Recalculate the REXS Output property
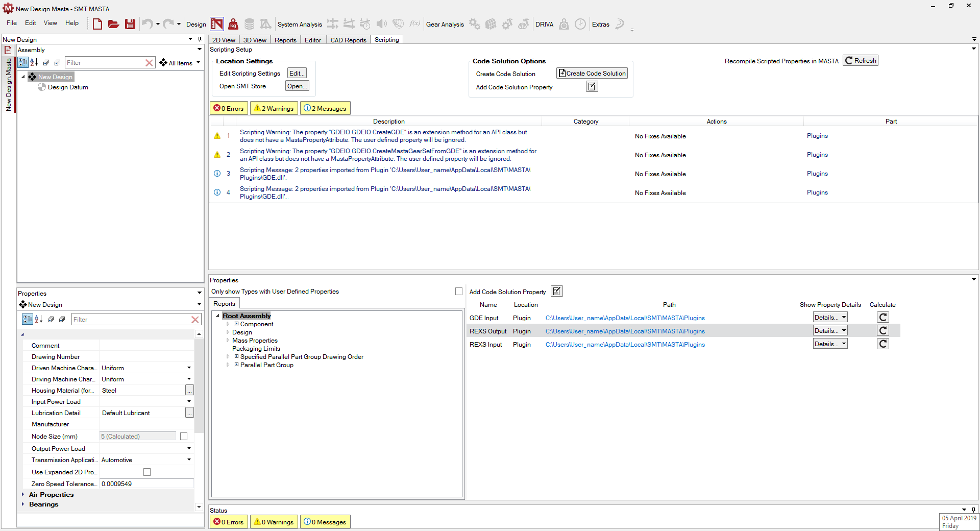Image resolution: width=980 pixels, height=531 pixels. pos(883,331)
